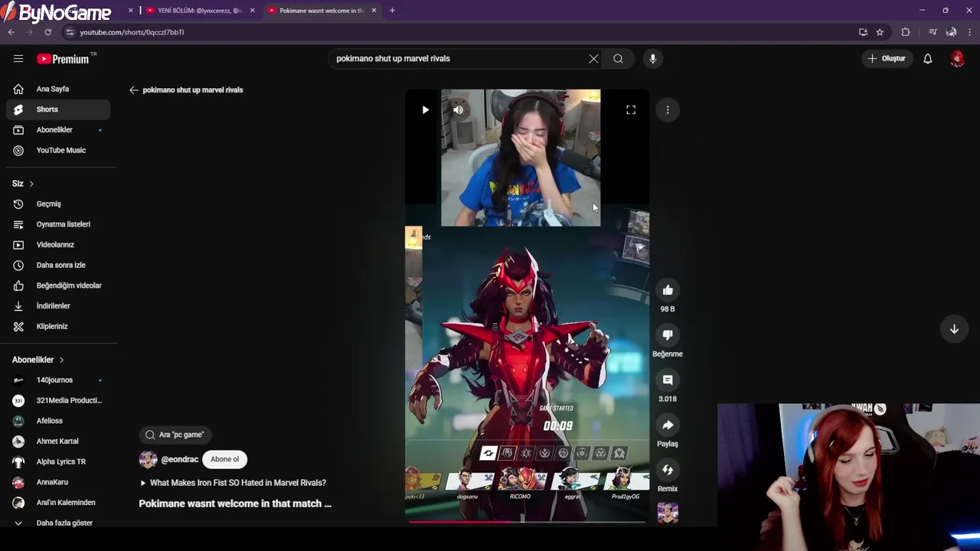Open the Iron Fist related video link

233,483
